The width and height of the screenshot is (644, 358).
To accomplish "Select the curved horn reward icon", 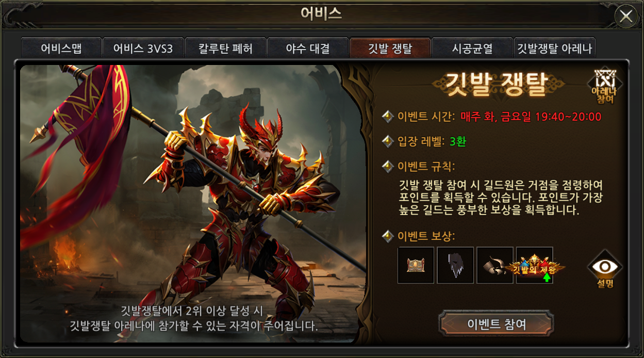I will click(x=495, y=265).
